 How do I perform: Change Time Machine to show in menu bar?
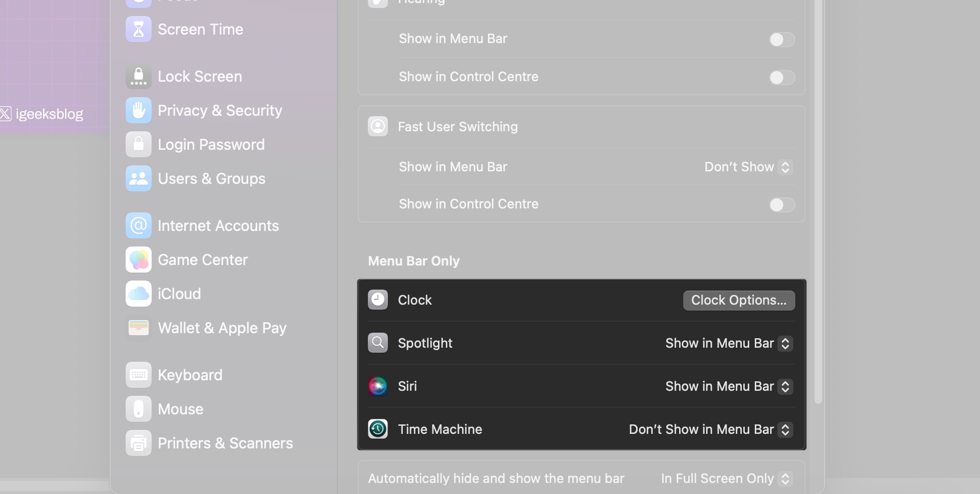point(710,429)
